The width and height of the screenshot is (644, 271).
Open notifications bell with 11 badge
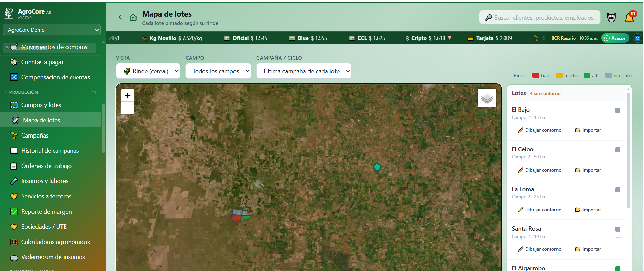pyautogui.click(x=629, y=17)
